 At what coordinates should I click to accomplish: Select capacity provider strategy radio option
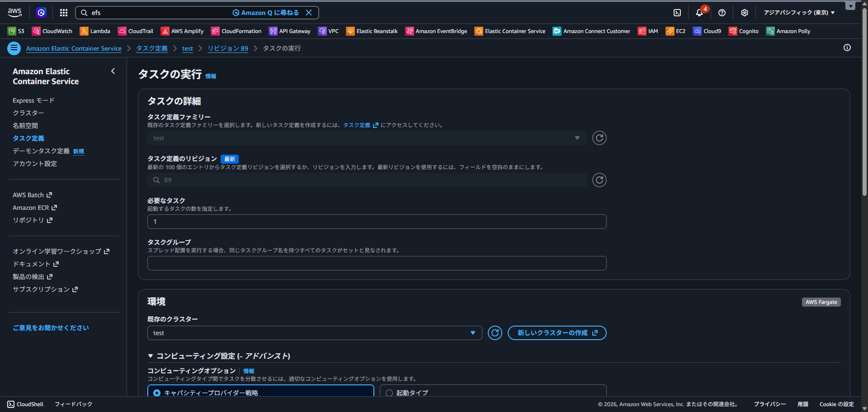(157, 393)
